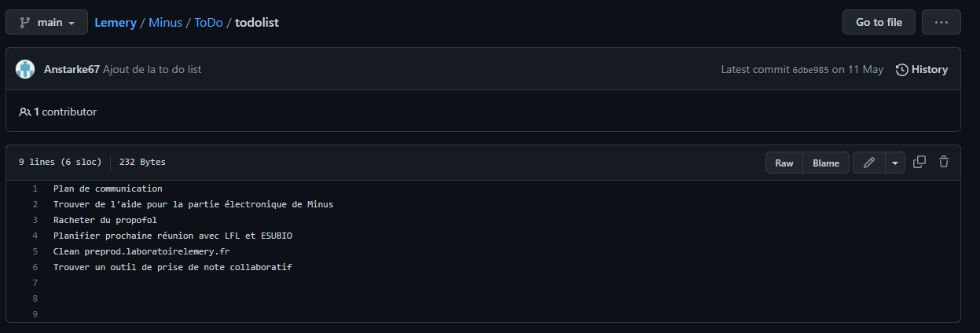
Task: View the Raw file contents
Action: tap(784, 163)
